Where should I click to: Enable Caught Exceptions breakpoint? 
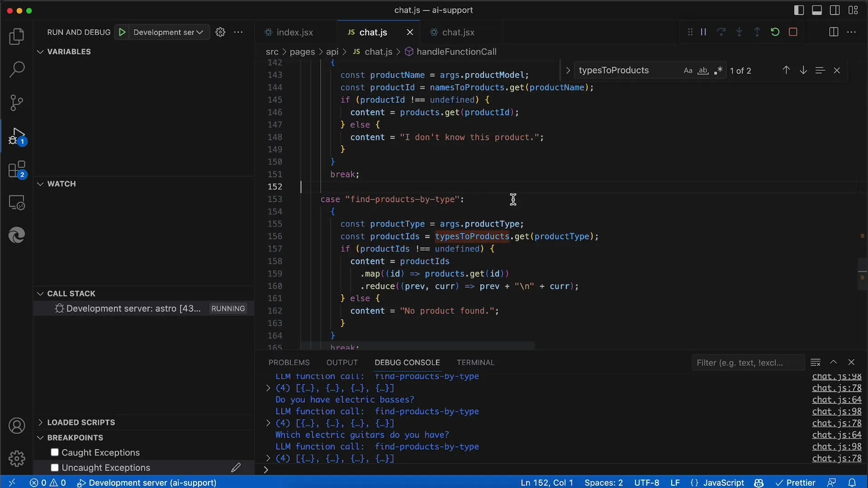point(55,452)
